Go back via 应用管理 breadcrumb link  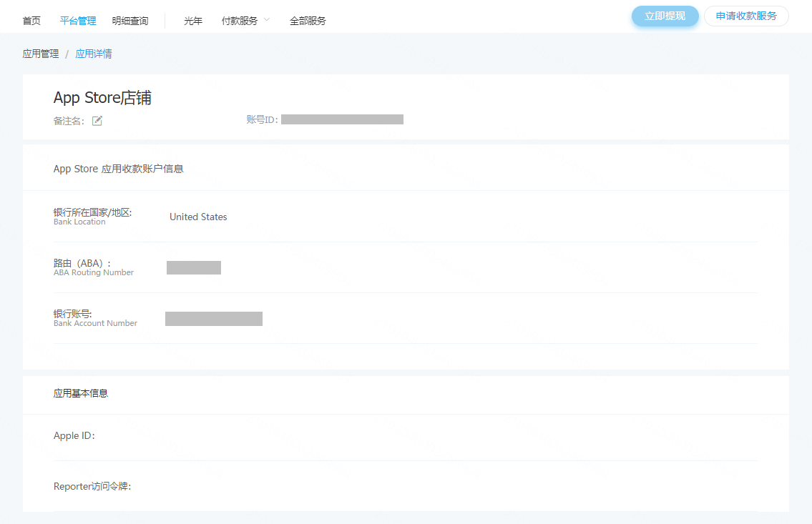click(x=41, y=54)
